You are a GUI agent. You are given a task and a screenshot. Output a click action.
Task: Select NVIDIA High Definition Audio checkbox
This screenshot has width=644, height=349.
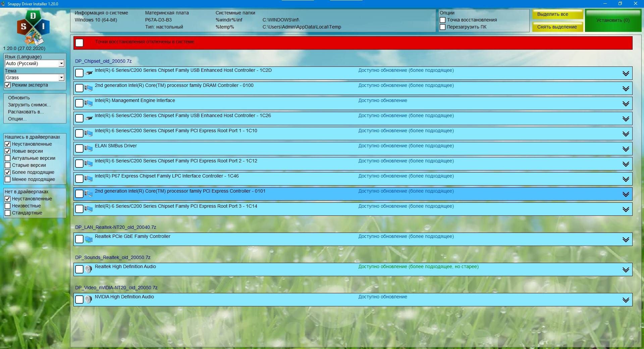[x=79, y=299]
